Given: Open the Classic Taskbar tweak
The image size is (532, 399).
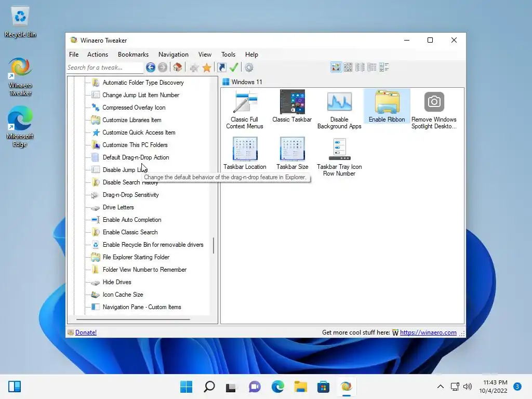Looking at the screenshot, I should pyautogui.click(x=292, y=106).
